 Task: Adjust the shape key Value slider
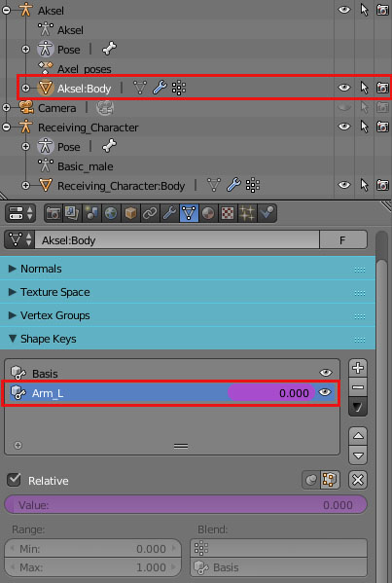[x=186, y=505]
